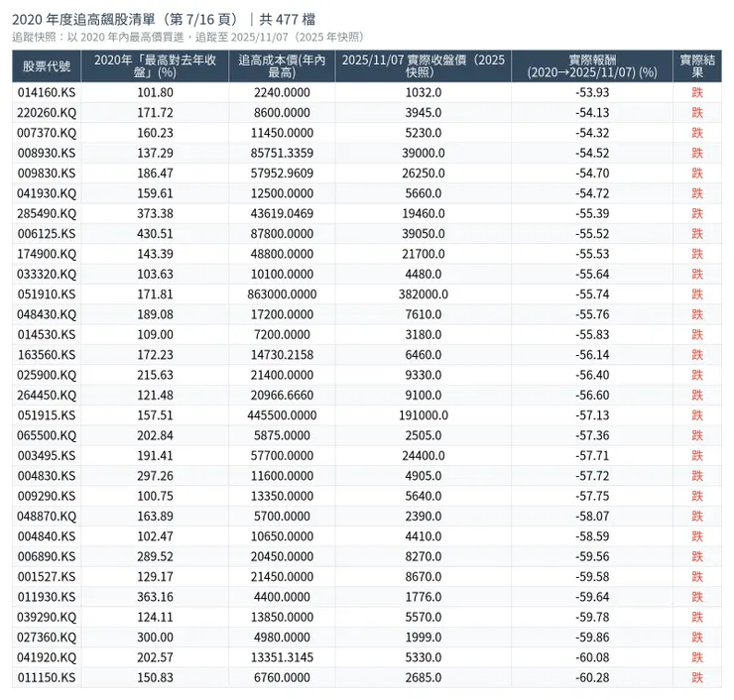Select stock code 011150.KS
The image size is (734, 700).
pos(47,677)
